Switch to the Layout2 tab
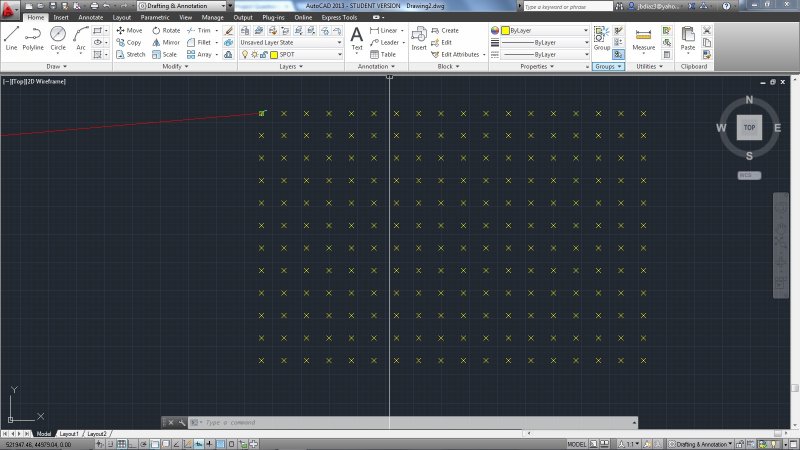 97,434
